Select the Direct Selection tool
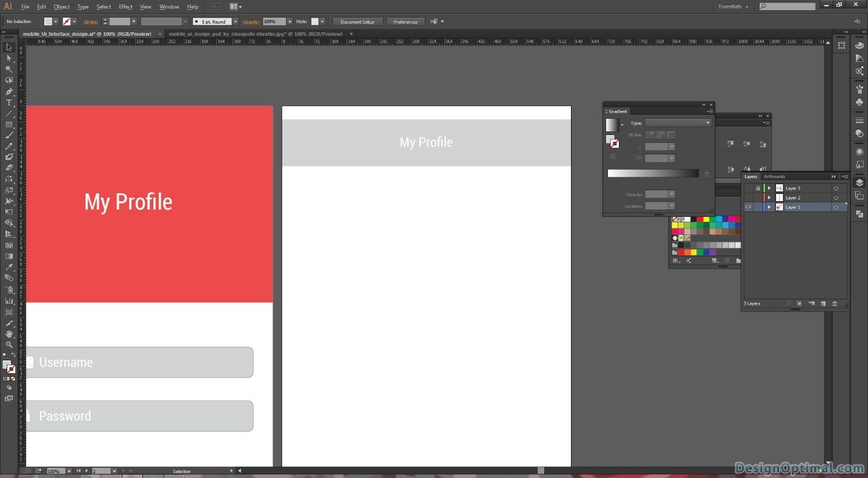868x478 pixels. point(9,58)
